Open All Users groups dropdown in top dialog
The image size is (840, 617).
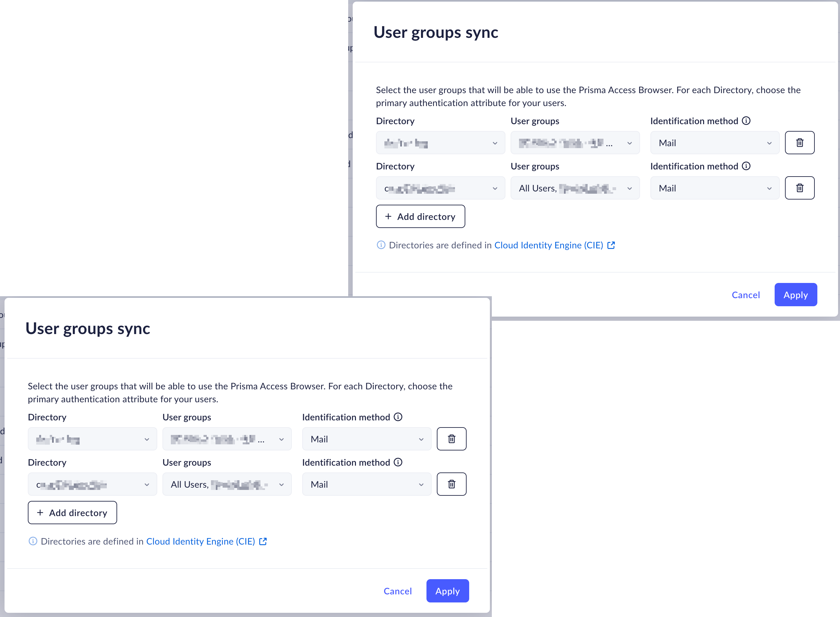575,188
